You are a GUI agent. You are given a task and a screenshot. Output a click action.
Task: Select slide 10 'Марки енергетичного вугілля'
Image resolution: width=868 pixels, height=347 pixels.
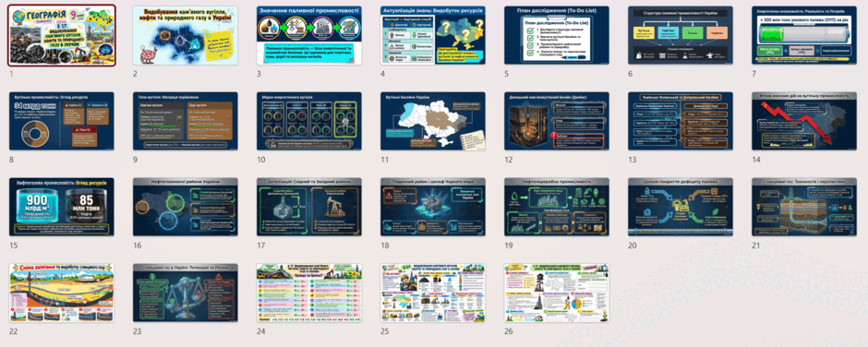[x=309, y=121]
